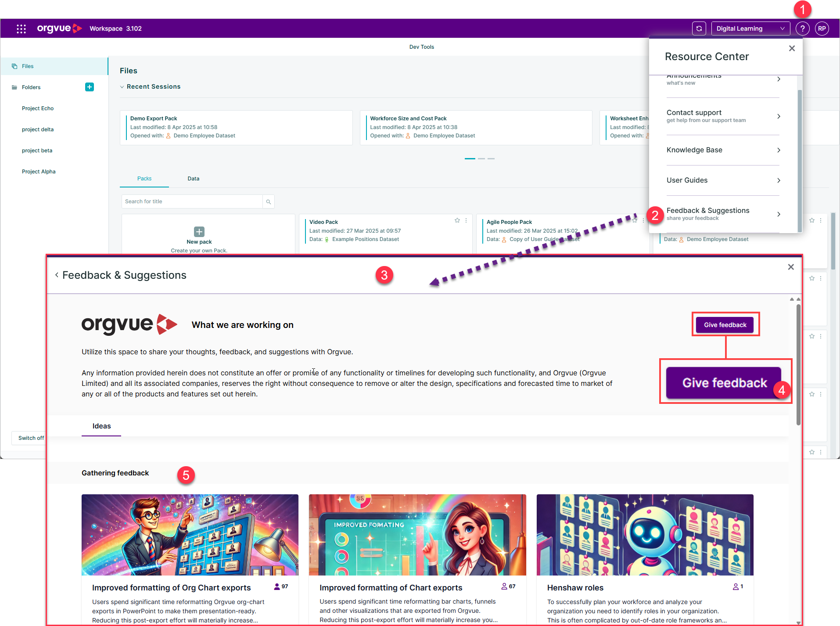The height and width of the screenshot is (626, 840).
Task: Click the Search for title field
Action: pos(192,201)
